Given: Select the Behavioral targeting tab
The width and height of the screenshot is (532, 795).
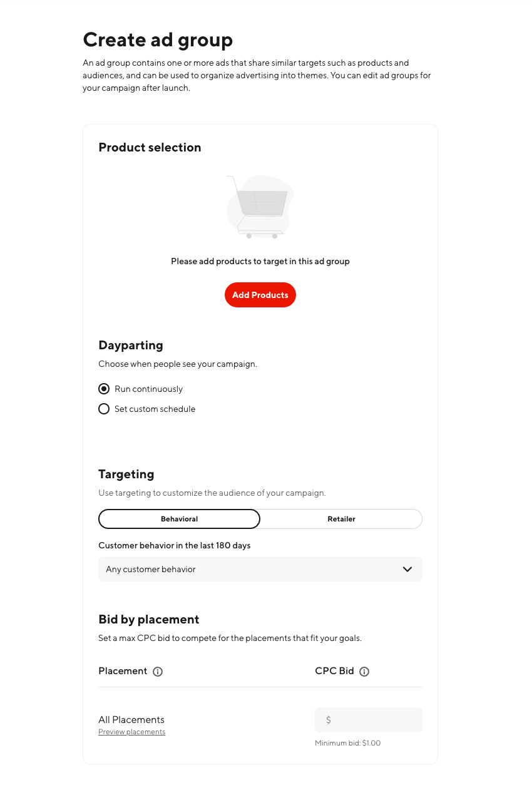Looking at the screenshot, I should [179, 519].
